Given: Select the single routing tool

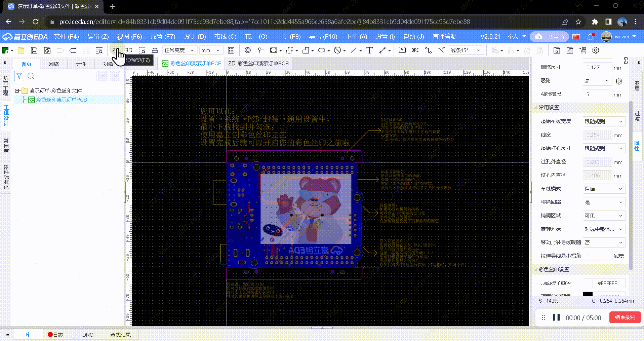Looking at the screenshot, I should pos(428,50).
